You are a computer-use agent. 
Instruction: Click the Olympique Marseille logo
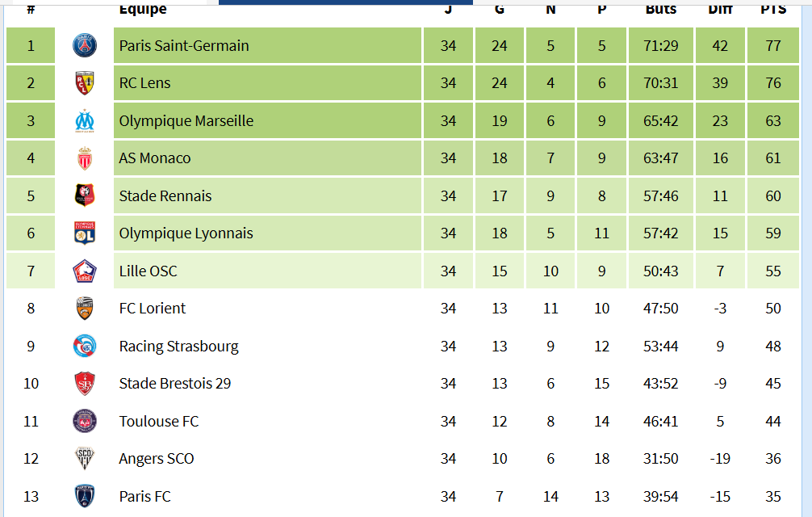84,121
